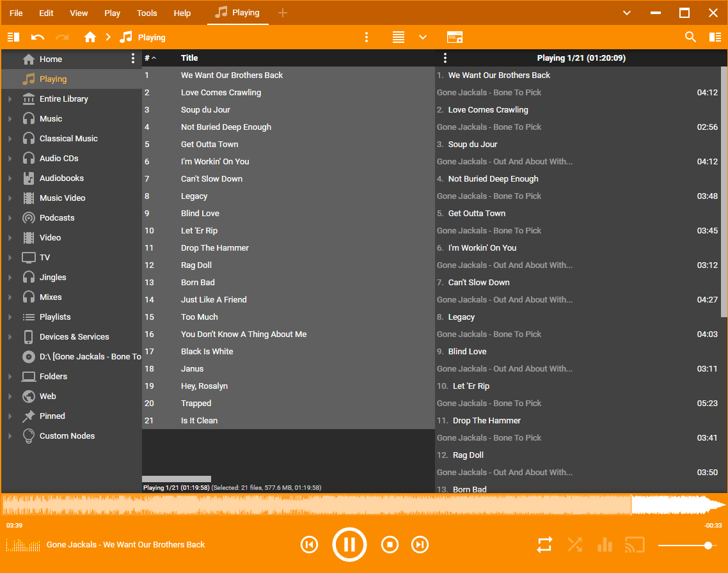728x573 pixels.
Task: Expand the Entire Library node
Action: point(10,99)
